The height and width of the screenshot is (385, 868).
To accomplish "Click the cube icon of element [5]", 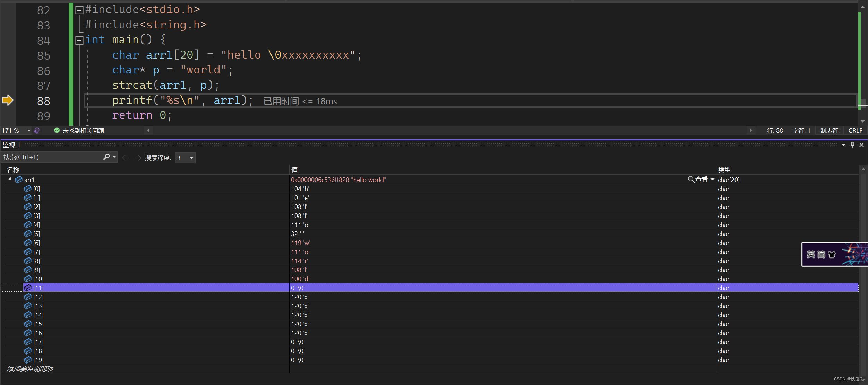I will [x=28, y=234].
